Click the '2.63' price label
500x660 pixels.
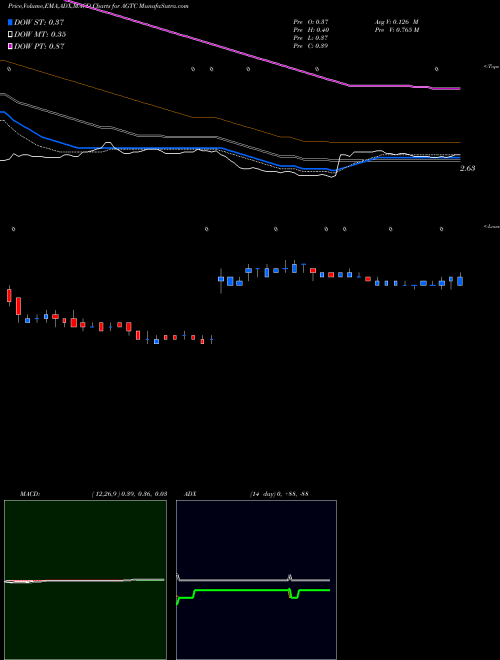point(468,168)
